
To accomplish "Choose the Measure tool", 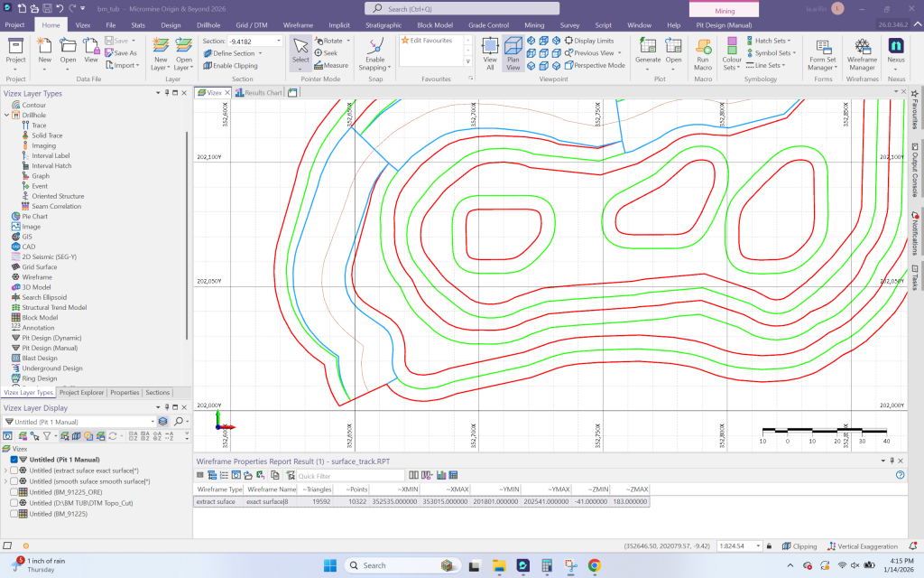I will (331, 65).
